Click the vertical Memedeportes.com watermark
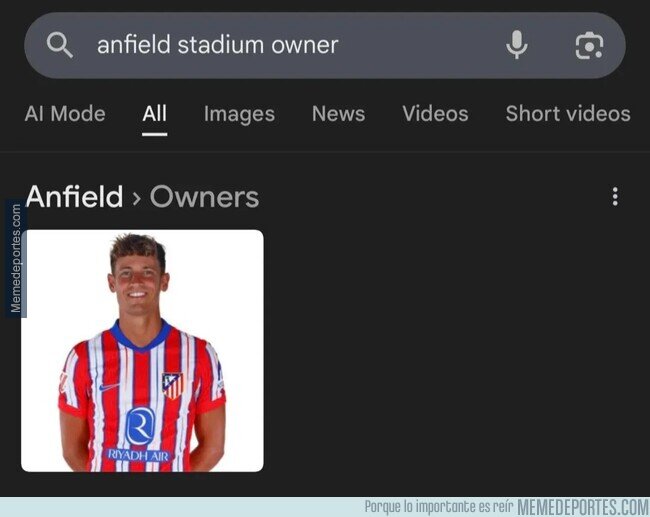Image resolution: width=650 pixels, height=517 pixels. coord(16,258)
